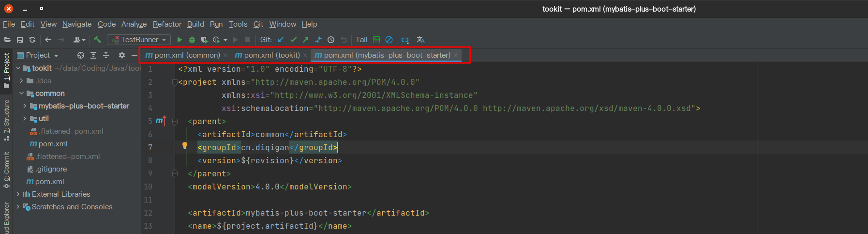Close the pom.xml (tookit) tab

[x=305, y=56]
